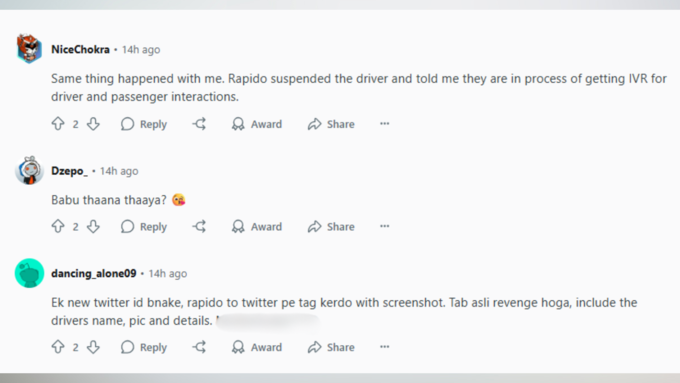This screenshot has height=383, width=680.
Task: Downvote Dzepo_'s comment
Action: (93, 226)
